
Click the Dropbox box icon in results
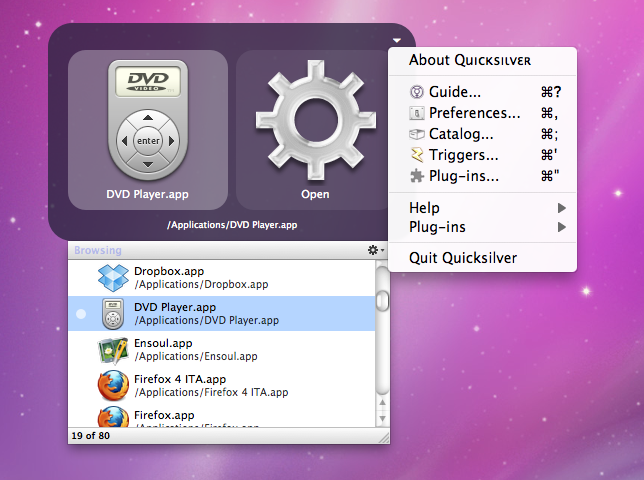point(112,277)
